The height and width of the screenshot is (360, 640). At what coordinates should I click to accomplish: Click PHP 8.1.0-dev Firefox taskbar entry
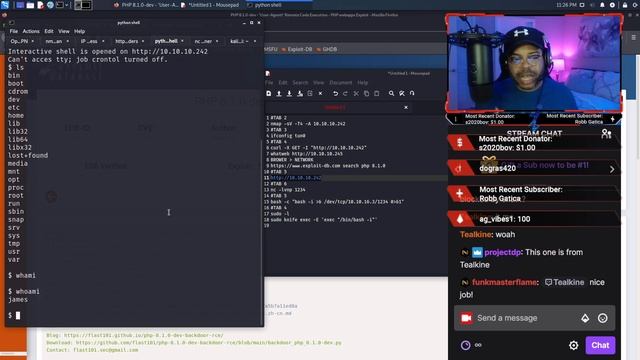pos(146,5)
